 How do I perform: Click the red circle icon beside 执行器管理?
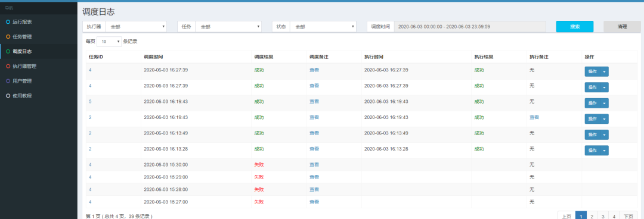[8, 66]
